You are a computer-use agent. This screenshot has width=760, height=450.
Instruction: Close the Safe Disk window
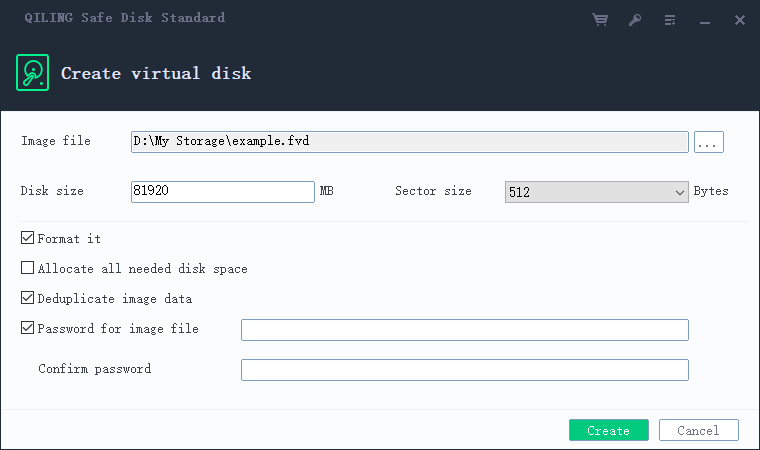coord(740,20)
